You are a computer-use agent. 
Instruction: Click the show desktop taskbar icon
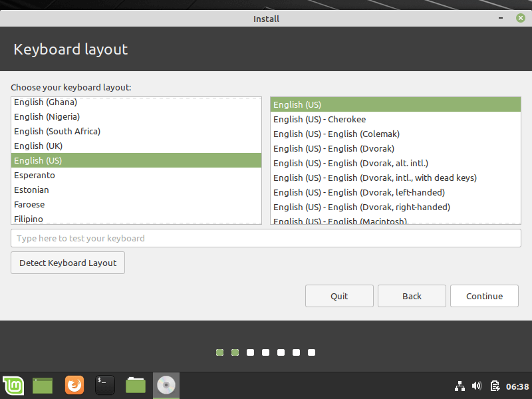(x=42, y=385)
